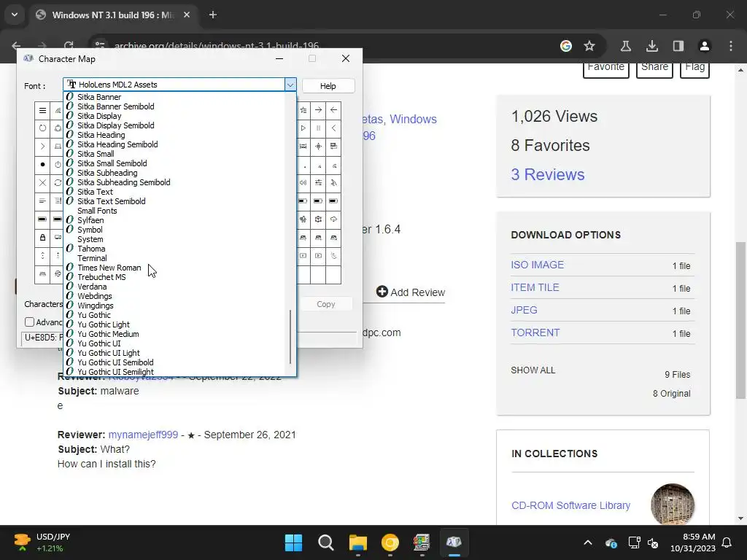
Task: Open the JPEG download link
Action: (524, 310)
